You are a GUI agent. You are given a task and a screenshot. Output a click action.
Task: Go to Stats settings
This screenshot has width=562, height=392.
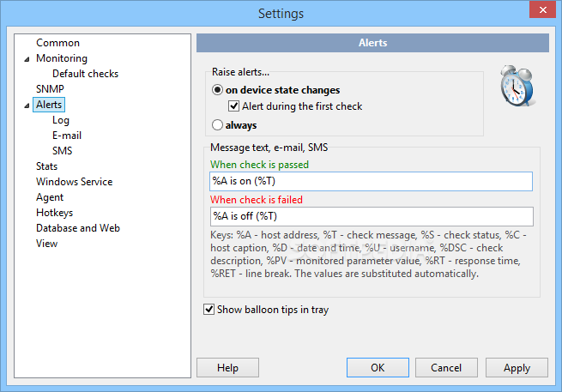tap(46, 166)
